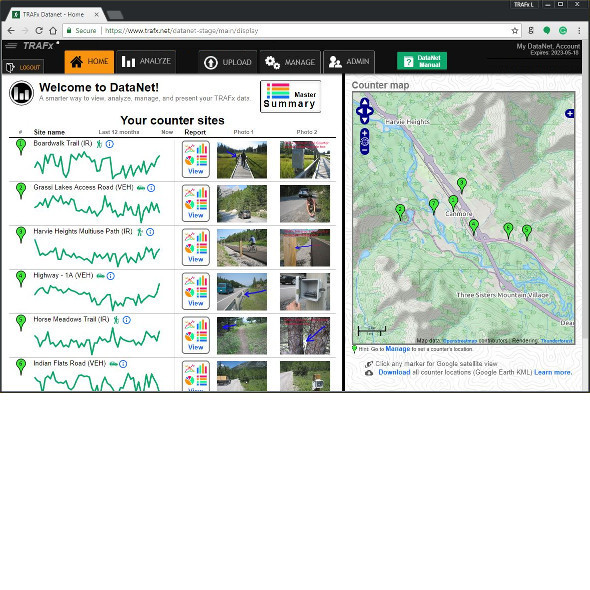Screen dimensions: 590x590
Task: Open the Manage link in map hint
Action: click(398, 349)
